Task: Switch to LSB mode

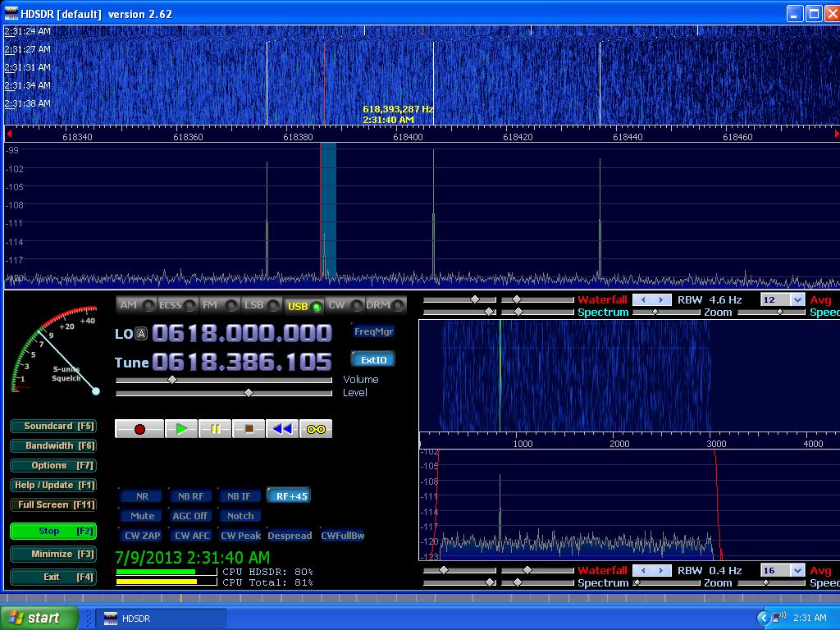Action: (262, 305)
